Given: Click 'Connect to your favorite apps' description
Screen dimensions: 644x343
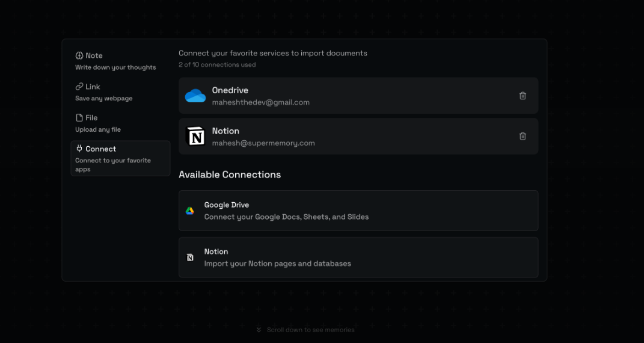Looking at the screenshot, I should [x=113, y=165].
